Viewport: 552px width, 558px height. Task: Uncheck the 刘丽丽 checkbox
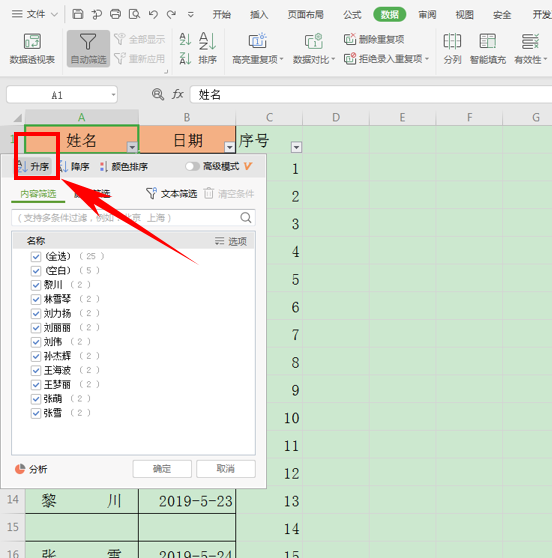pos(36,327)
